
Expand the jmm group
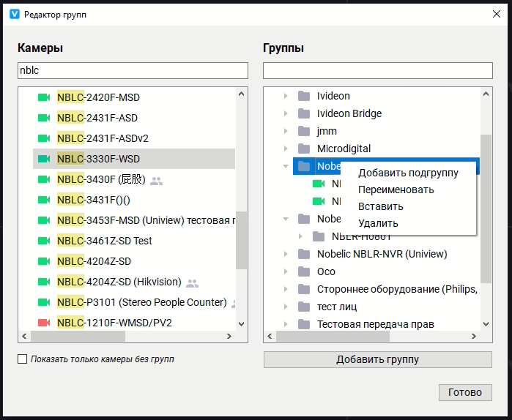pyautogui.click(x=286, y=131)
